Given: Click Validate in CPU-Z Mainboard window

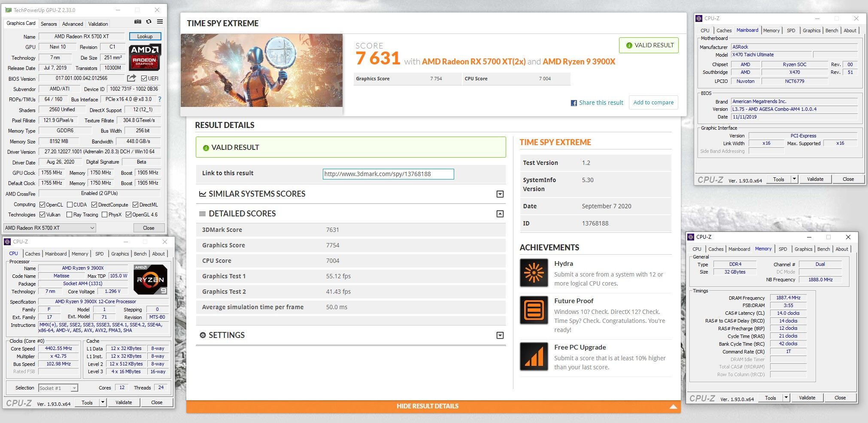Looking at the screenshot, I should tap(815, 179).
